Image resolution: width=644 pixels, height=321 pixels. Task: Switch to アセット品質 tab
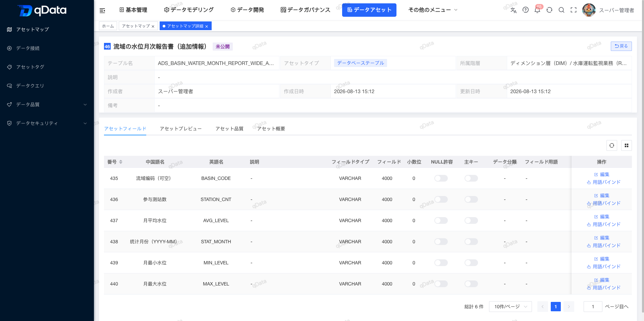coord(229,129)
